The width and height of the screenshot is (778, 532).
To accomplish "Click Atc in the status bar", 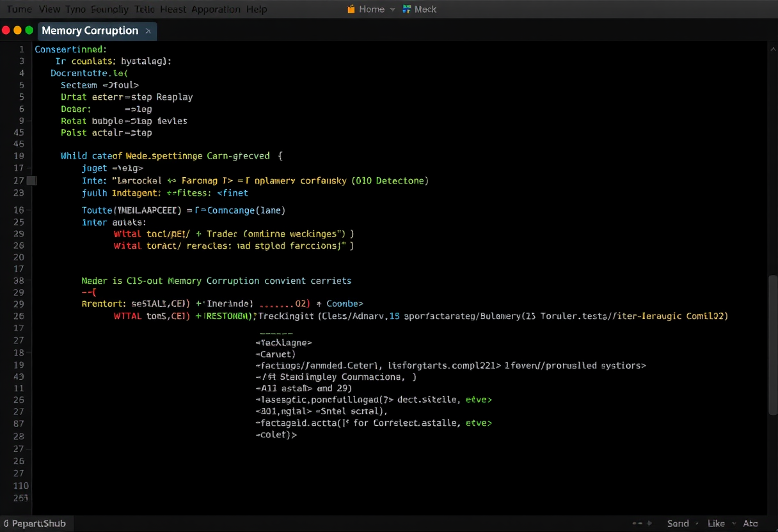I will [x=750, y=524].
